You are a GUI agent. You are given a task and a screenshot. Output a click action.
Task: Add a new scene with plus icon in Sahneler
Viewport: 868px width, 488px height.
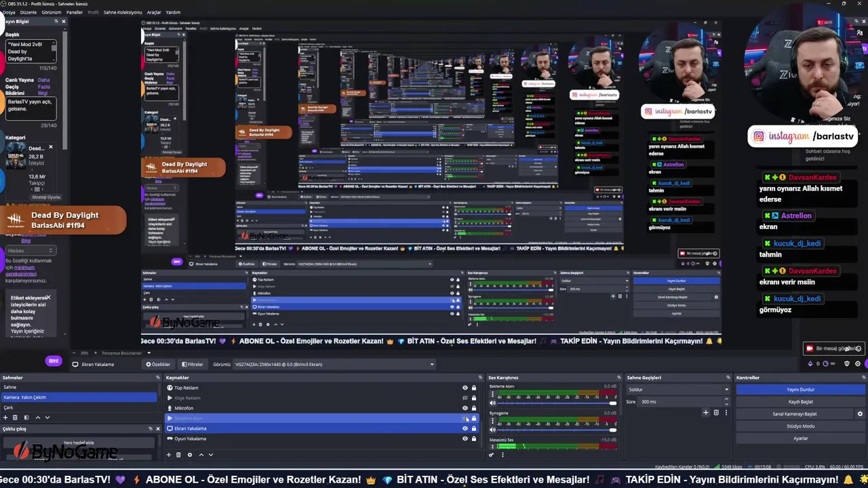click(x=5, y=418)
